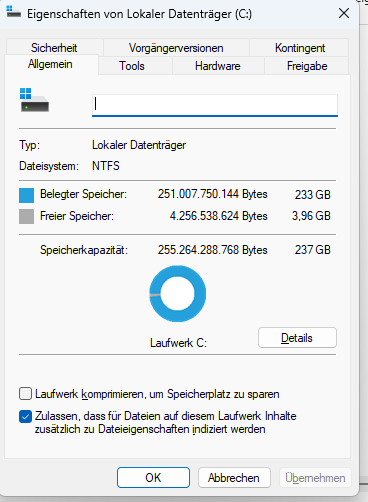Screen dimensions: 368x502
Task: Click the 'Freier Speicher:' label
Action: pos(77,216)
